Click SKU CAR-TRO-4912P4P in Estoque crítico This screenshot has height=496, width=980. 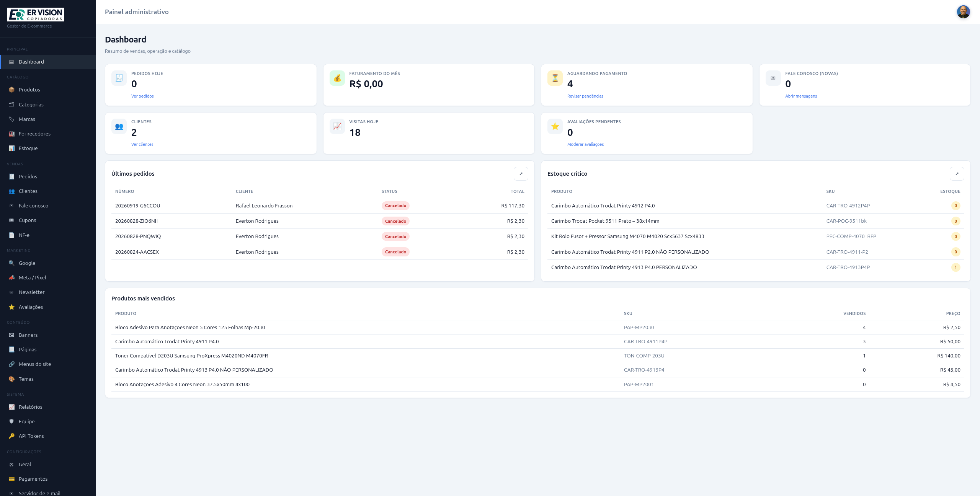pos(848,206)
